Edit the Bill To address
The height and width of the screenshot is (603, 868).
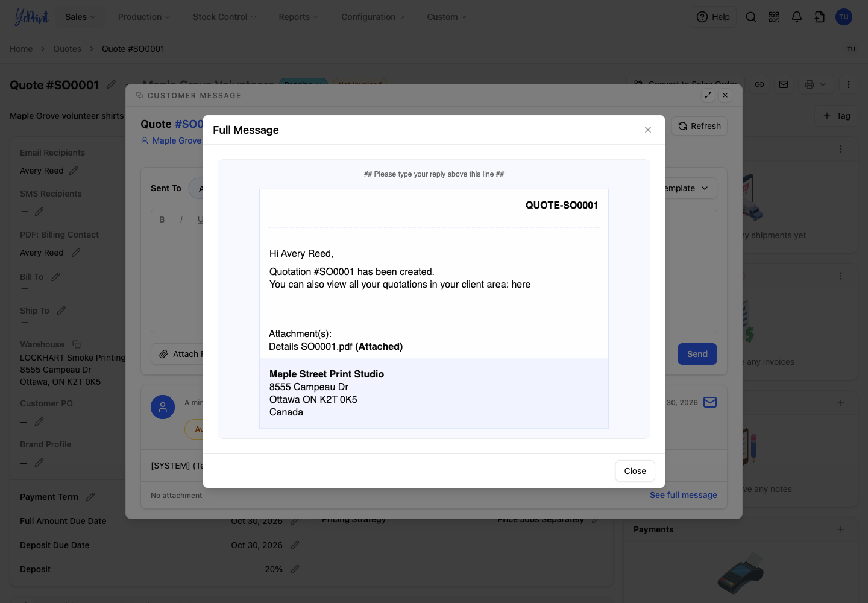(x=56, y=277)
